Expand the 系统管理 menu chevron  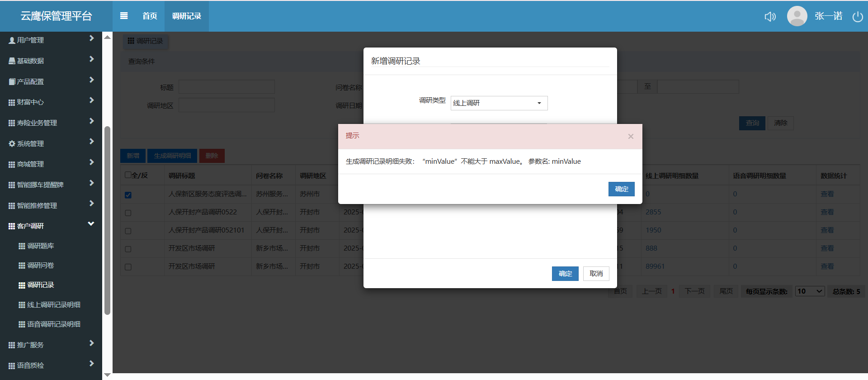[91, 142]
